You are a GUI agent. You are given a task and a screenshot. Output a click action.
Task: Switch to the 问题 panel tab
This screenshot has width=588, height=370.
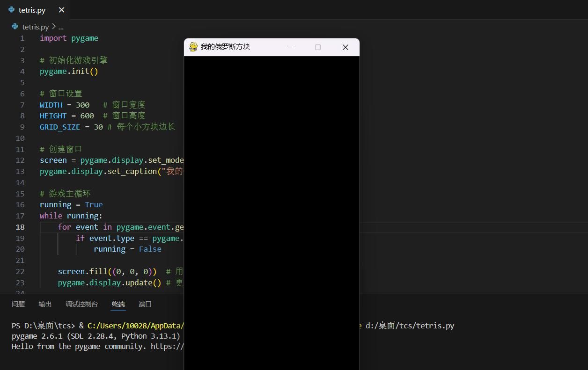point(18,304)
